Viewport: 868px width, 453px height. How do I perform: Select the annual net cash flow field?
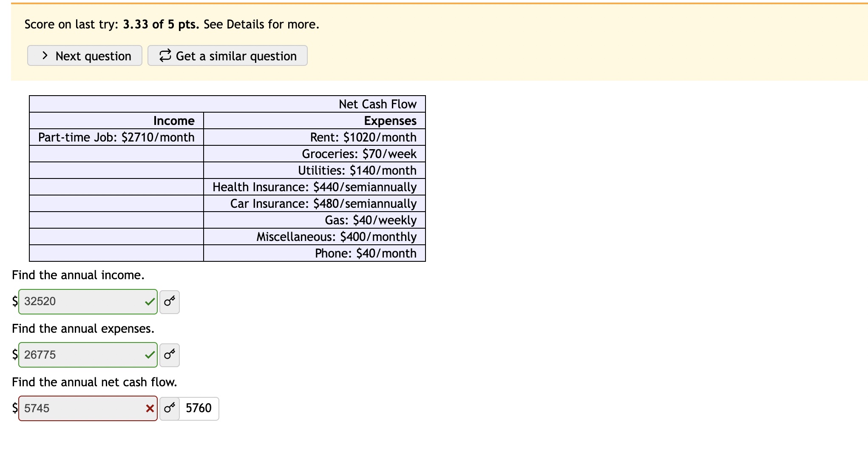[x=88, y=408]
